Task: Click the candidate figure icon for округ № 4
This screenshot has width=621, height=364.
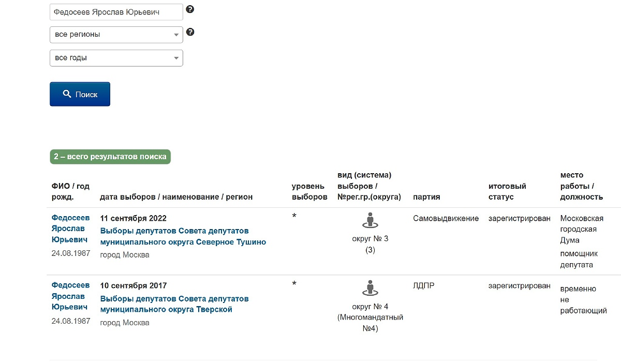Action: [x=369, y=289]
